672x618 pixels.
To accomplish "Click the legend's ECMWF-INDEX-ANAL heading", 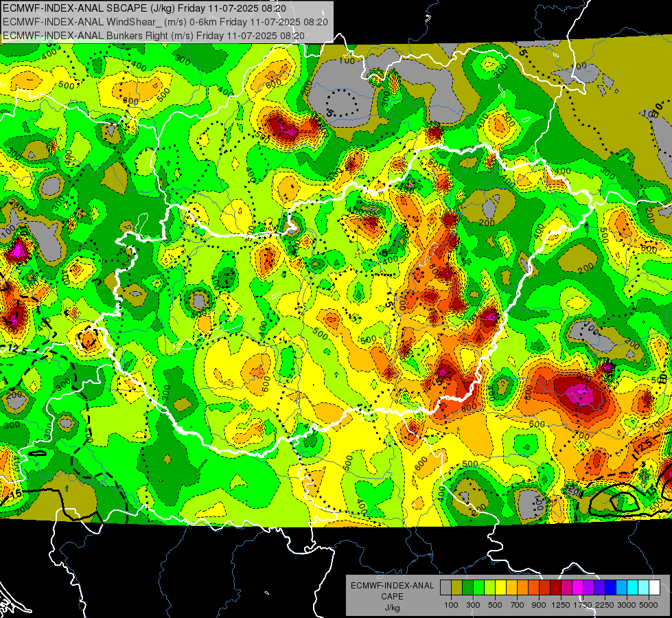I will pos(392,586).
